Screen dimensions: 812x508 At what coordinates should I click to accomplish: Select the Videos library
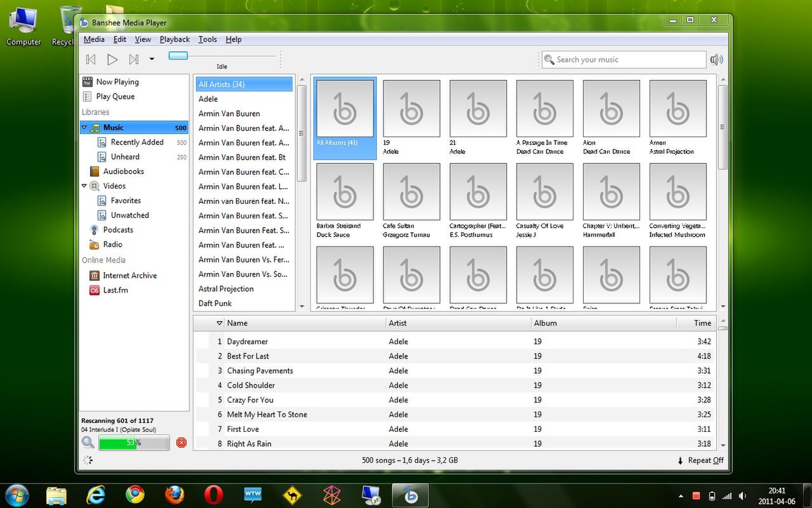(x=114, y=186)
